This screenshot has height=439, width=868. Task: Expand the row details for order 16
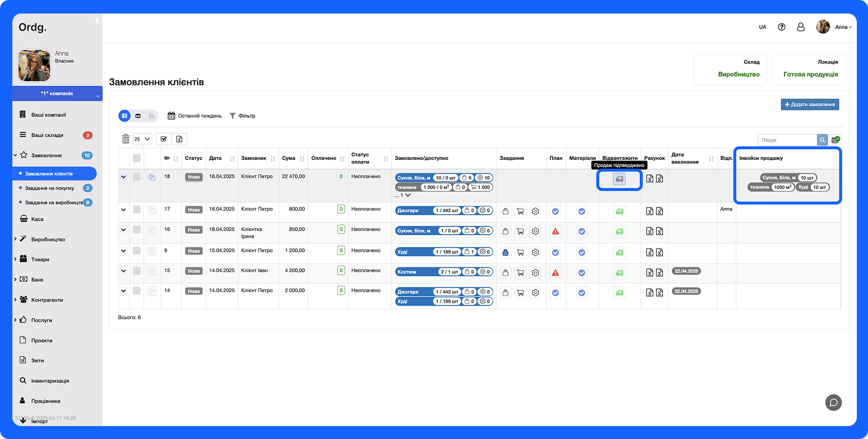pyautogui.click(x=123, y=230)
